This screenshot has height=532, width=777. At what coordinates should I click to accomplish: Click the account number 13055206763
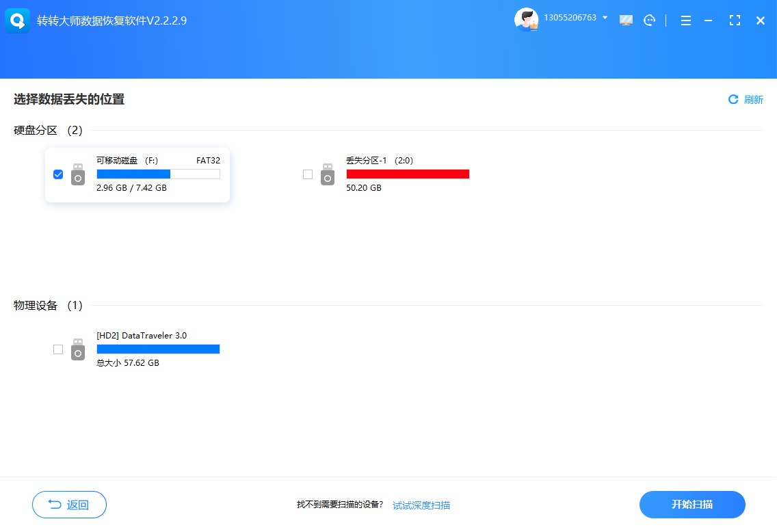(x=570, y=18)
